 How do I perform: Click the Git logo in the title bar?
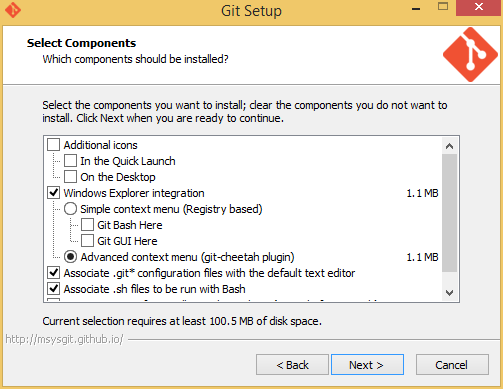[13, 10]
